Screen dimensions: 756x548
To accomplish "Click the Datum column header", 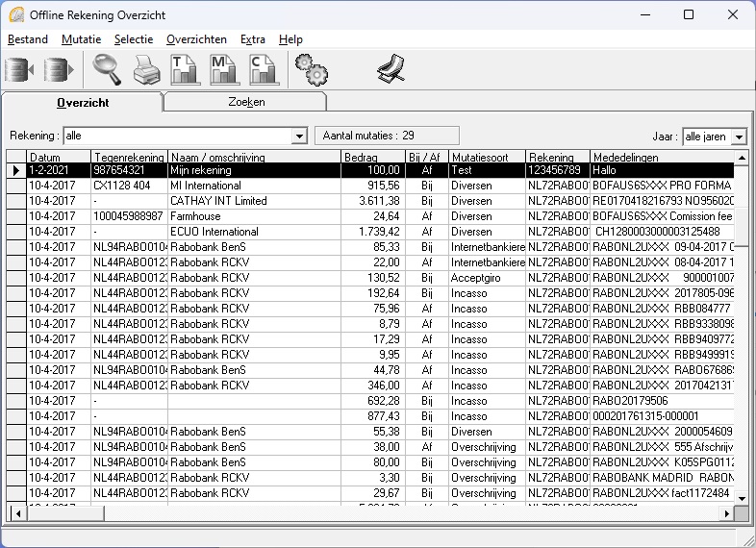I will (44, 157).
